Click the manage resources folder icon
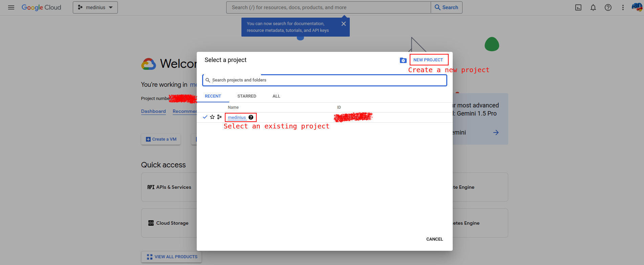Screen dimensions: 644x265 [403, 60]
